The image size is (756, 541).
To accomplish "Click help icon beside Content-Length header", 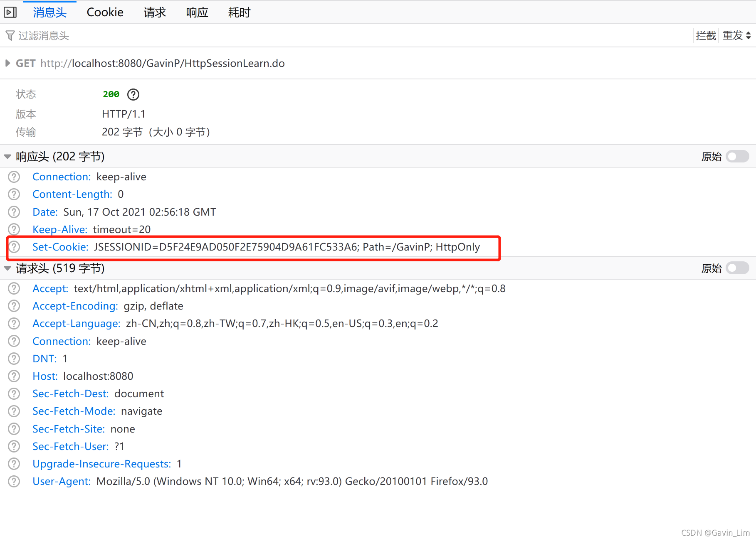I will coord(14,194).
